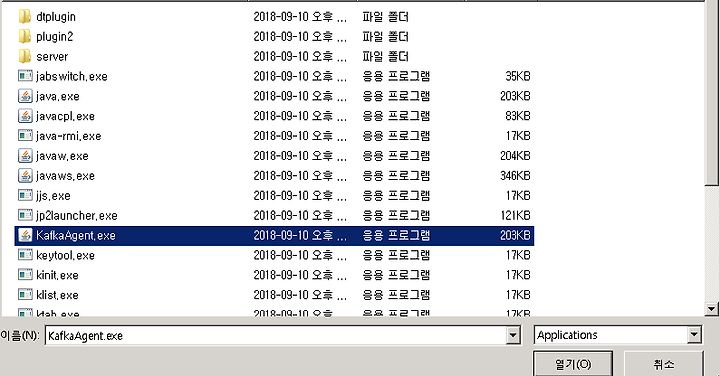This screenshot has height=376, width=720.
Task: Select the file name kinit.exe
Action: pos(57,275)
